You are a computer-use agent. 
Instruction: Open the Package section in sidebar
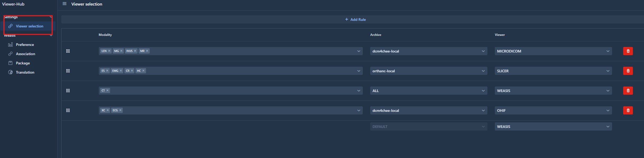tap(23, 63)
